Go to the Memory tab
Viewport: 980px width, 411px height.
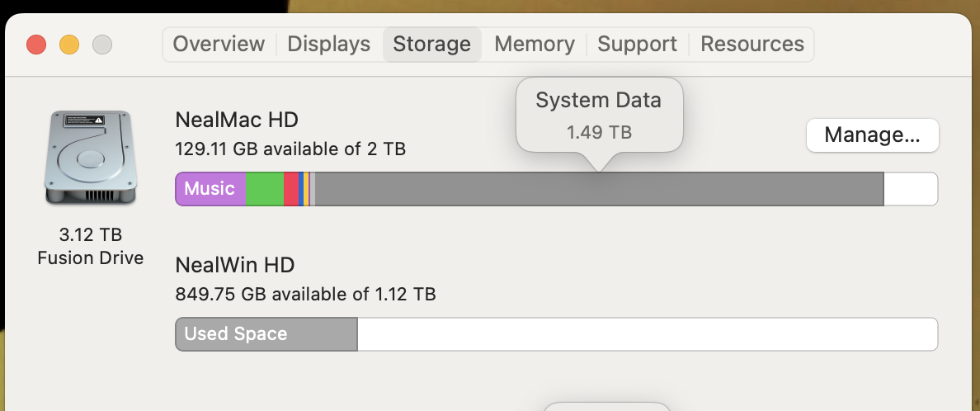tap(534, 44)
